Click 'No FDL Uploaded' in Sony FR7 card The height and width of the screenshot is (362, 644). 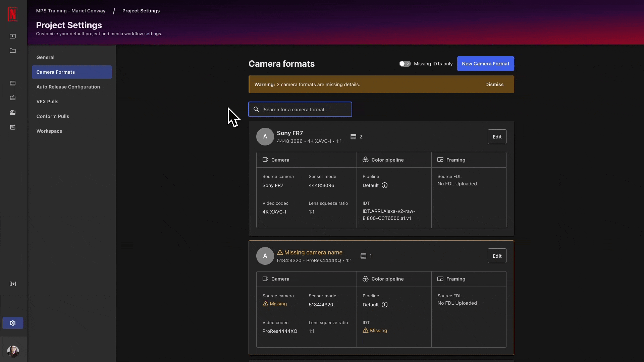[x=457, y=184]
